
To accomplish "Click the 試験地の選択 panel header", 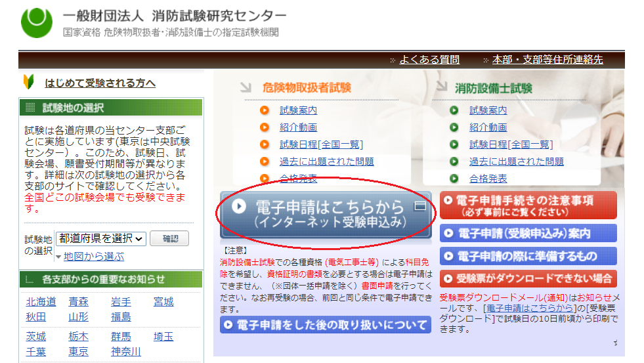I will 111,108.
